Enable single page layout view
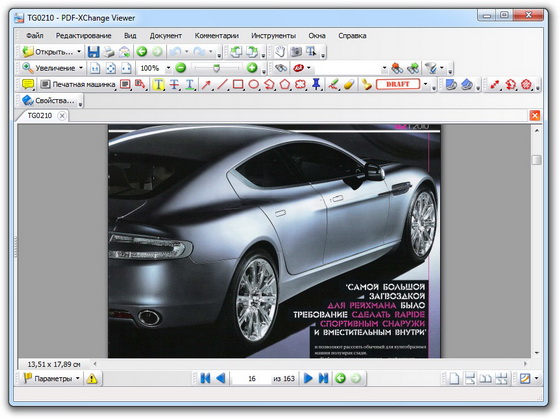 click(x=454, y=378)
